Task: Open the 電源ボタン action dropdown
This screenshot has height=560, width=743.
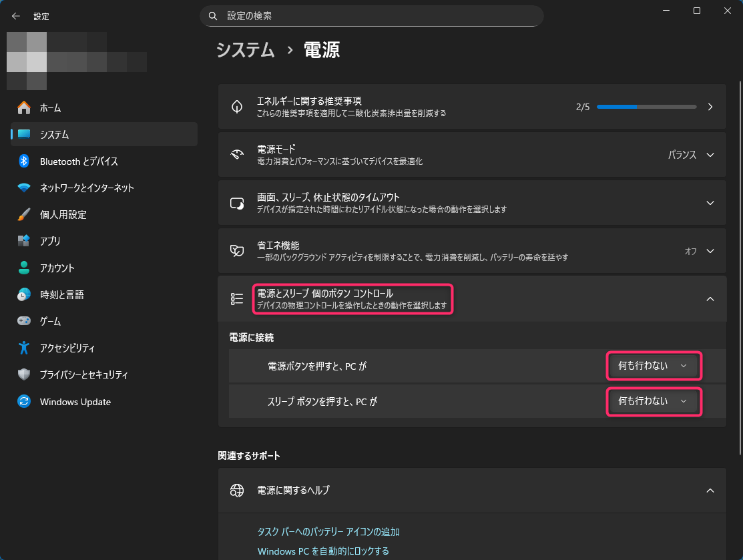Action: (654, 366)
